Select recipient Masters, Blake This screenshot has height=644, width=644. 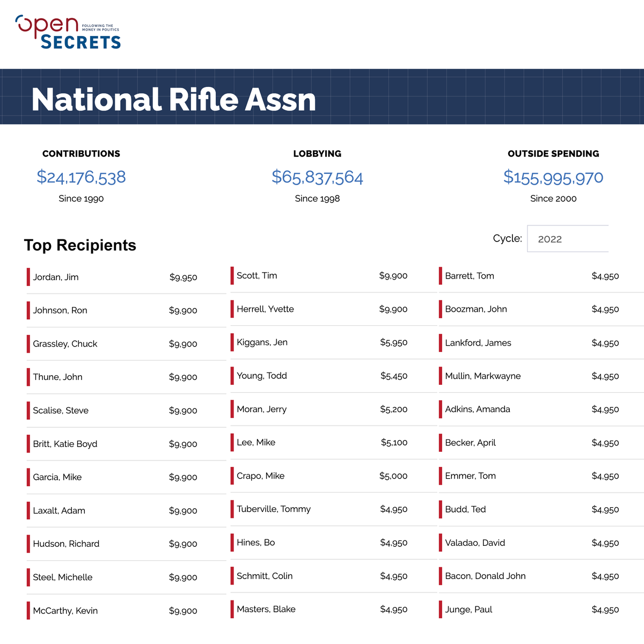266,609
